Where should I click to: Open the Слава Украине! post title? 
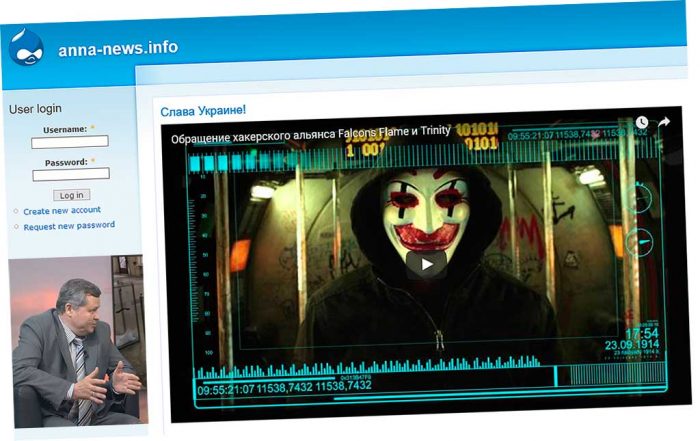coord(203,111)
